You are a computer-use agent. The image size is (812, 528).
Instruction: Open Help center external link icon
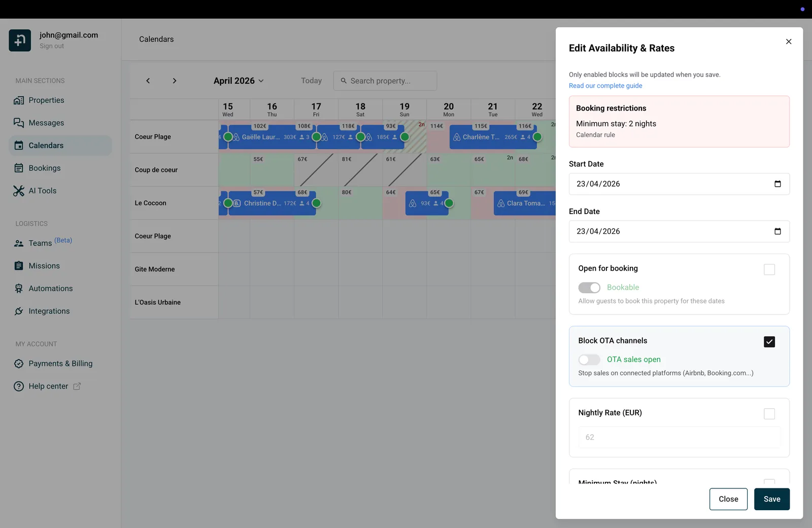(77, 386)
